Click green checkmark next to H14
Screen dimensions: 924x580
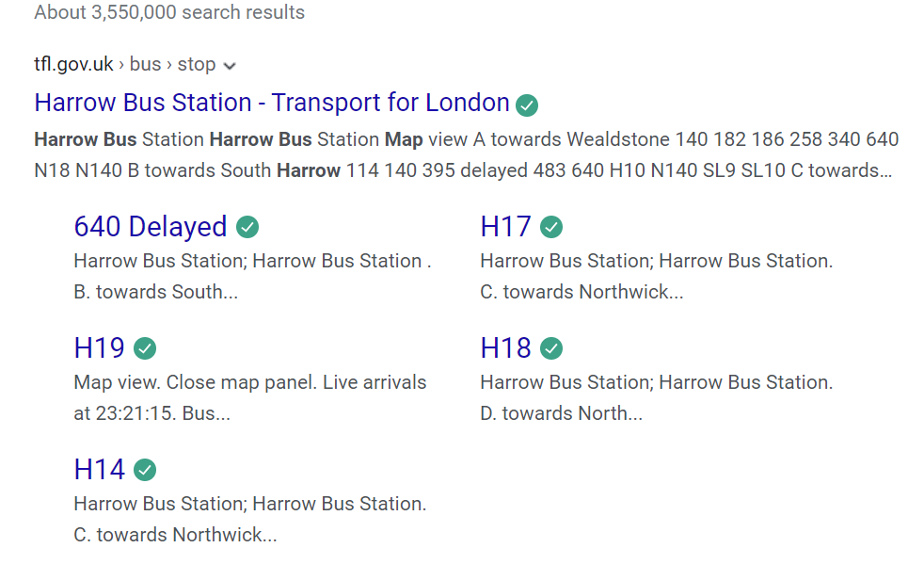click(x=145, y=470)
